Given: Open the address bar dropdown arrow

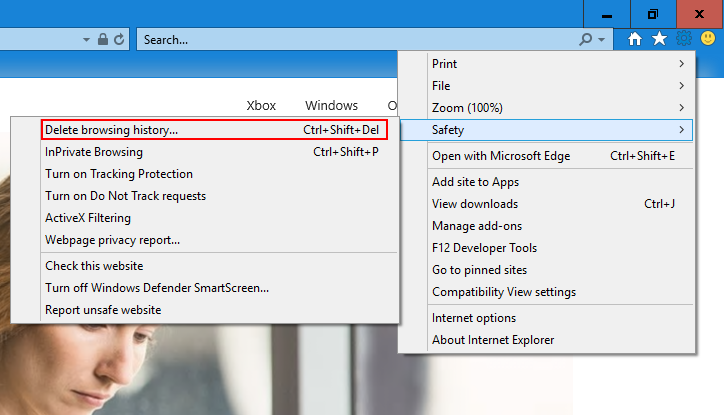Looking at the screenshot, I should click(x=86, y=40).
